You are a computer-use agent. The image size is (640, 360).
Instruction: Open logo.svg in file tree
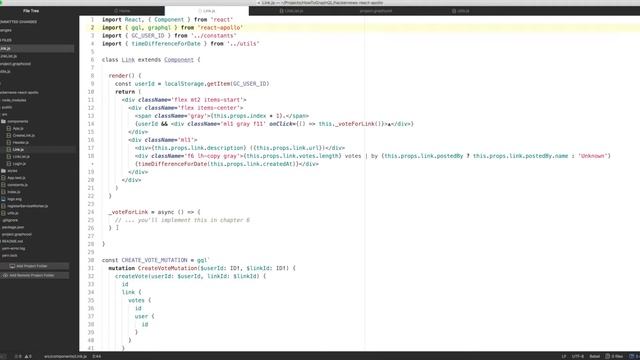point(14,199)
